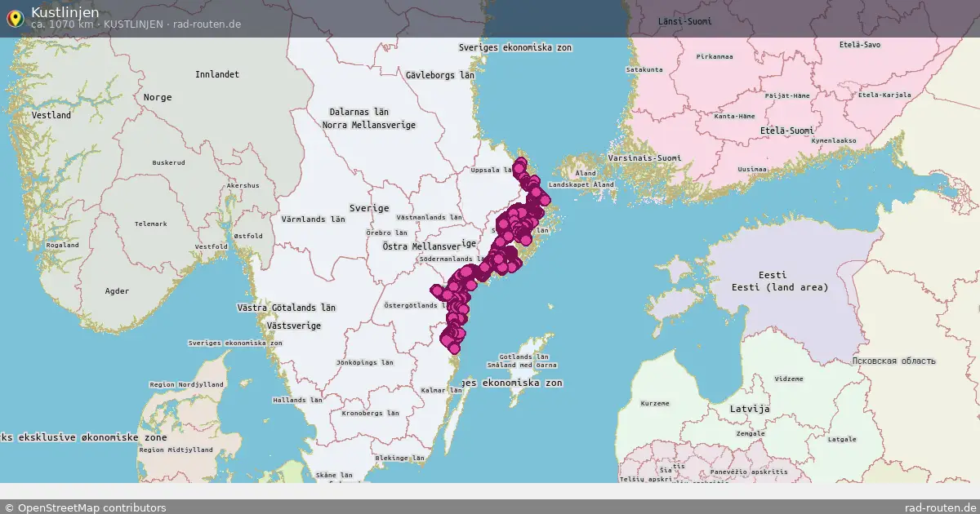Click the Norge country label
This screenshot has width=980, height=514.
point(158,97)
